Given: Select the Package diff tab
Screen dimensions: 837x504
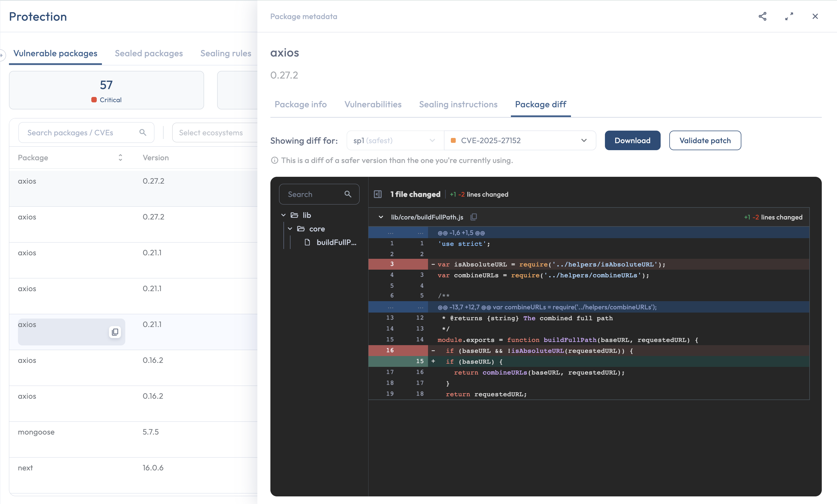Looking at the screenshot, I should [541, 104].
